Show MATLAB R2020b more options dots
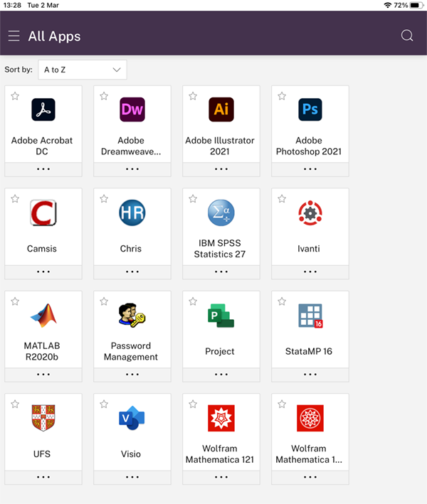 point(43,375)
